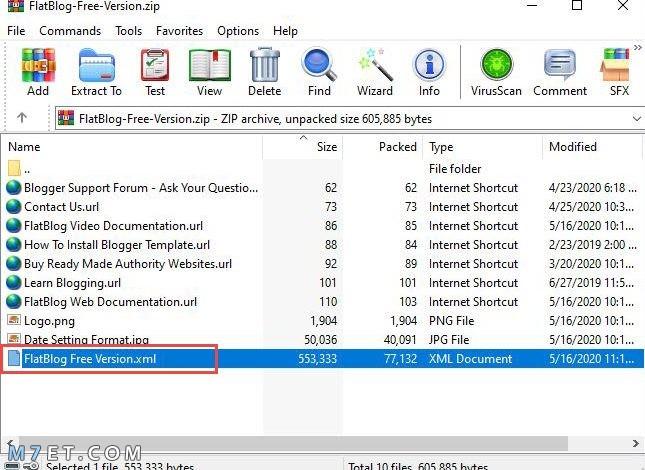Show archive Info

(x=429, y=72)
